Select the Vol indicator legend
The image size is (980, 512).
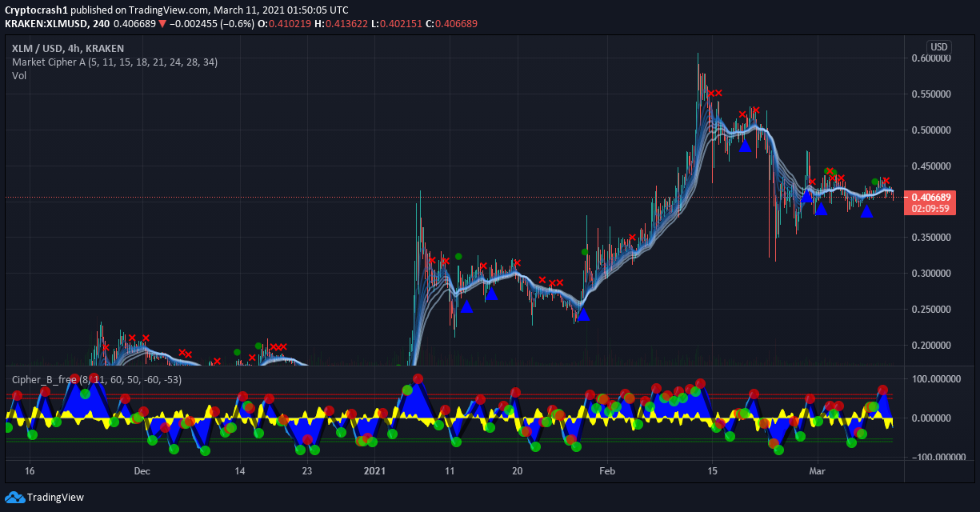[19, 75]
